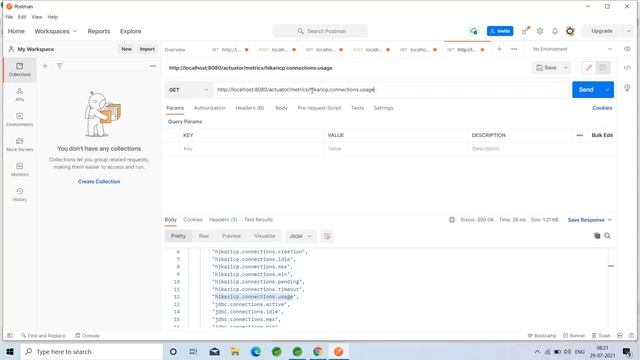Screen dimensions: 640x360
Task: Click the capture requests satellite icon
Action: (x=526, y=31)
